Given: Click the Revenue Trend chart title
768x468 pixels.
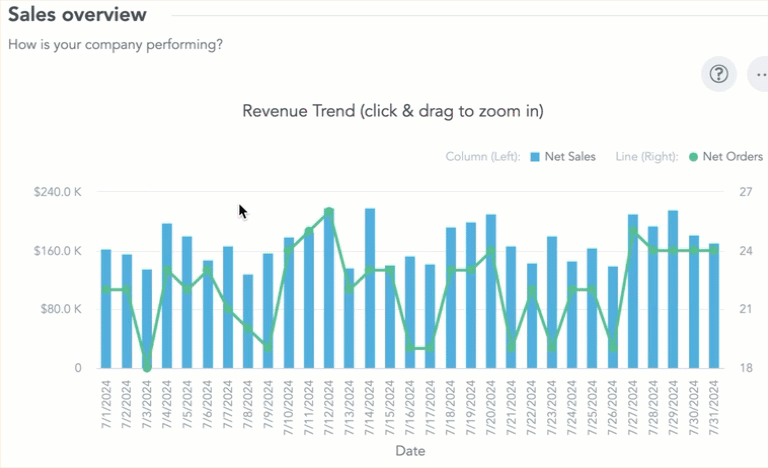Looking at the screenshot, I should [x=393, y=111].
